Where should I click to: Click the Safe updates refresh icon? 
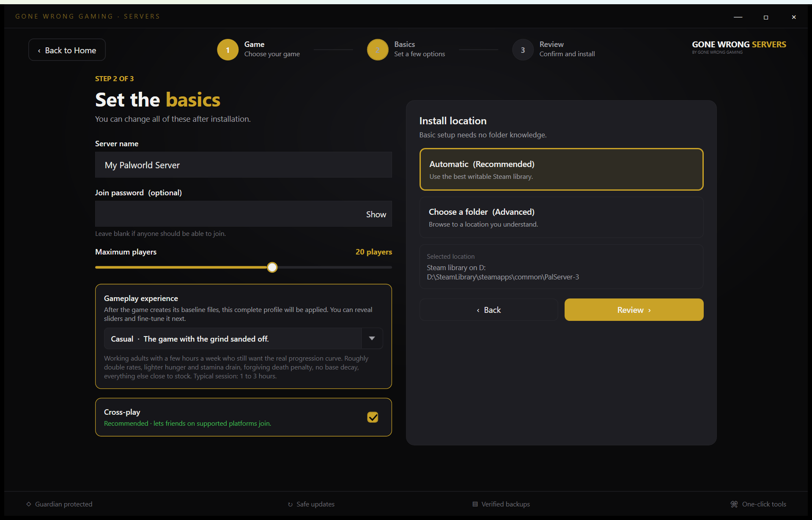pyautogui.click(x=290, y=504)
